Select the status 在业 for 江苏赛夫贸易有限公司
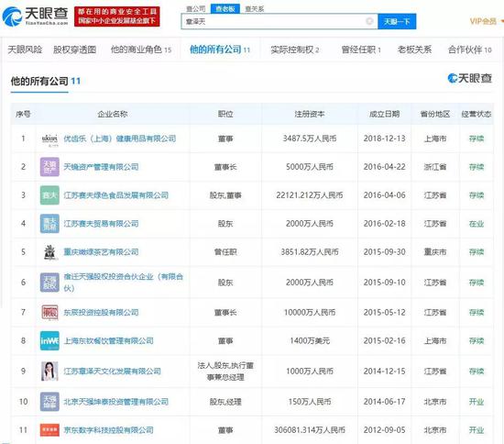This screenshot has height=444, width=504. click(x=477, y=224)
